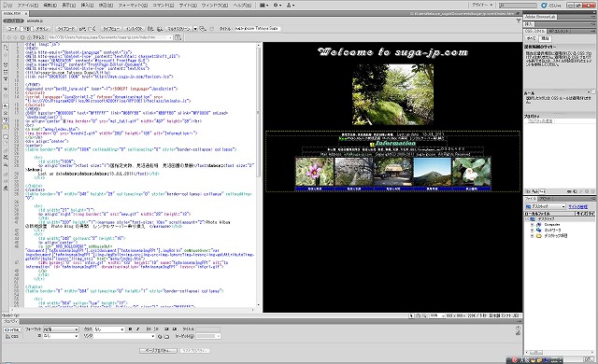The image size is (598, 364).
Task: Open the Multiscreen dropdown arrow
Action: [195, 29]
